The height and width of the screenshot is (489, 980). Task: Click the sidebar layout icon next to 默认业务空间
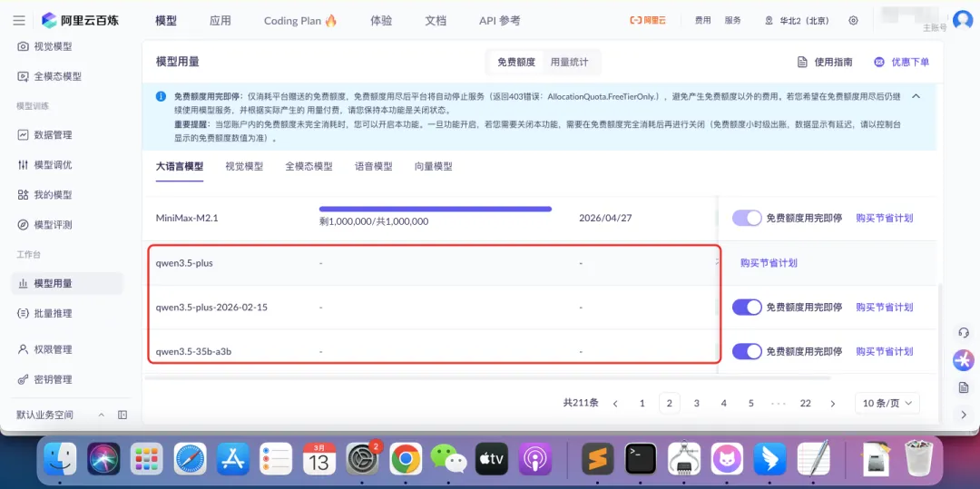[x=122, y=415]
